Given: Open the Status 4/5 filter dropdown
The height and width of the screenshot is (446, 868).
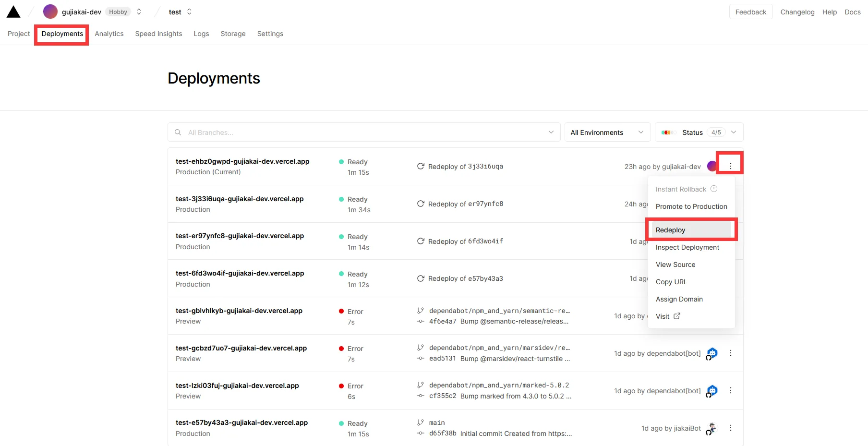Looking at the screenshot, I should pos(699,132).
